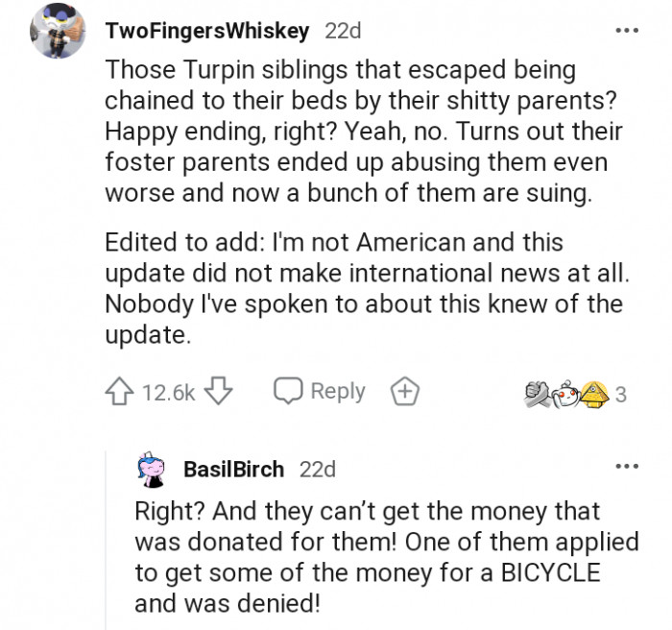
Task: Open more options for BasilBirch's reply
Action: [x=627, y=468]
